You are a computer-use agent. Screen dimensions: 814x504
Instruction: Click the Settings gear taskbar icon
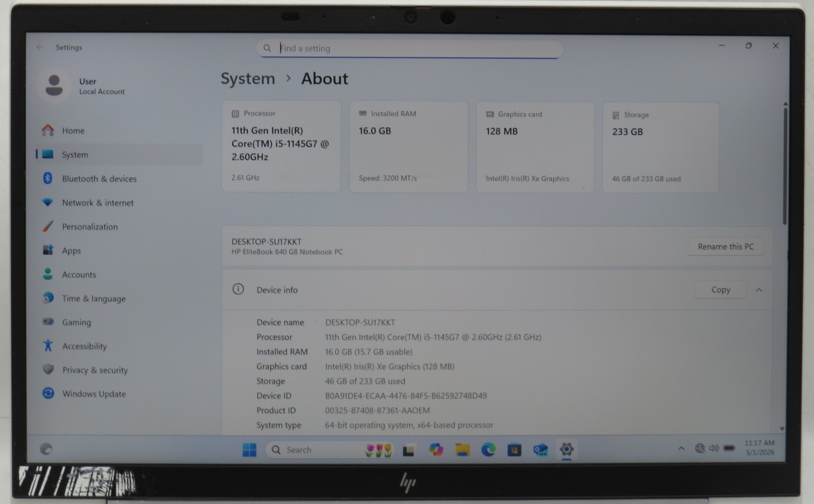[x=566, y=450]
